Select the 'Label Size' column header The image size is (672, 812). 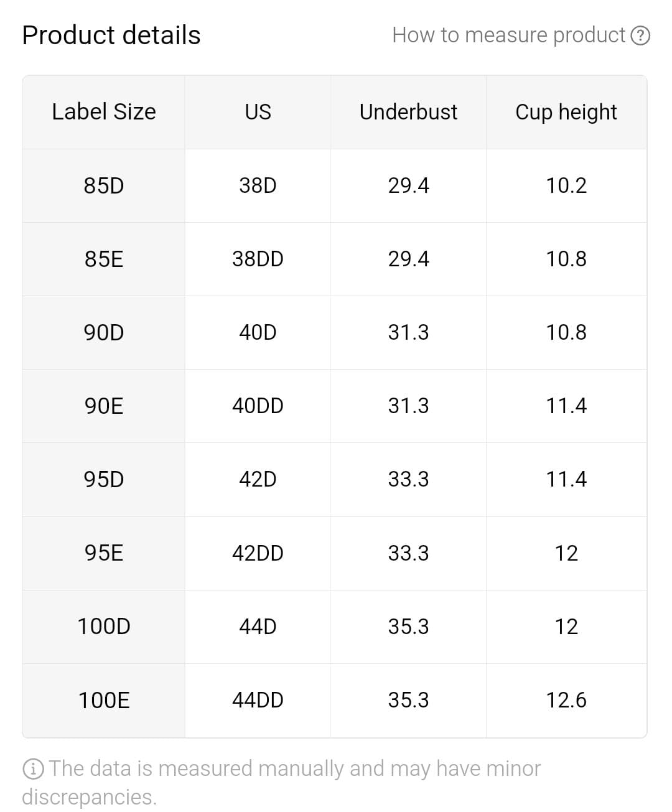(104, 112)
